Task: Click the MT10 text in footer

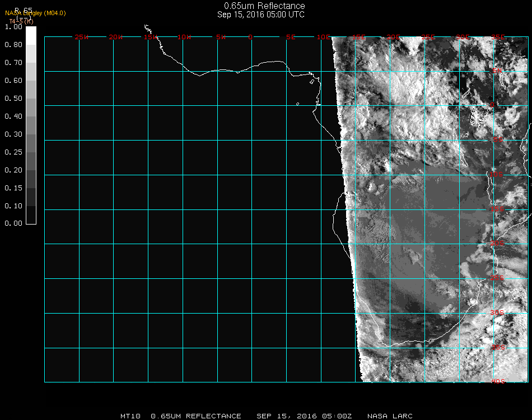Action: coord(130,416)
